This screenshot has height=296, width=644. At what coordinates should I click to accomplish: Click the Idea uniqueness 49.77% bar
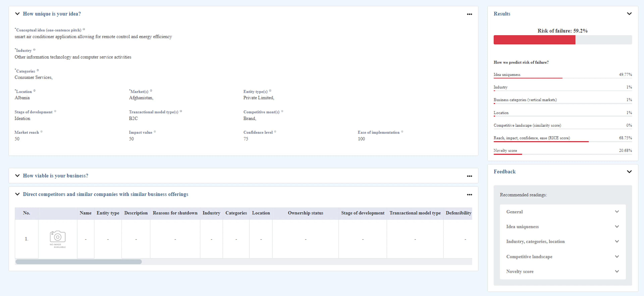(x=562, y=78)
